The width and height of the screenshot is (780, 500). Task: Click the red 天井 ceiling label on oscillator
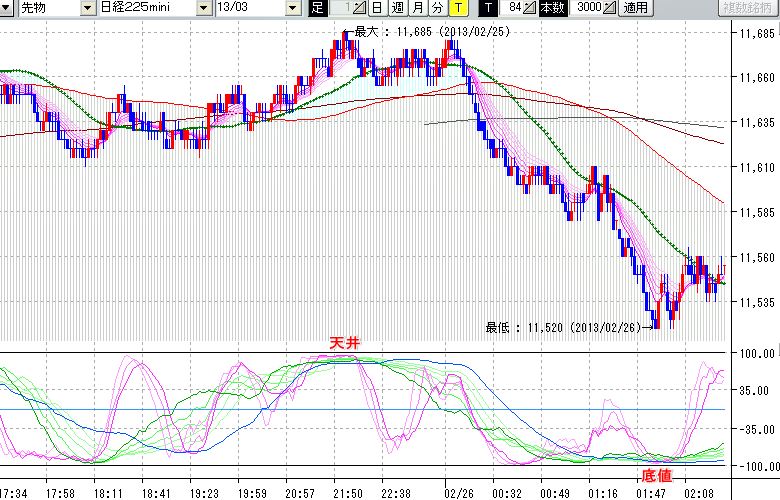(x=345, y=343)
